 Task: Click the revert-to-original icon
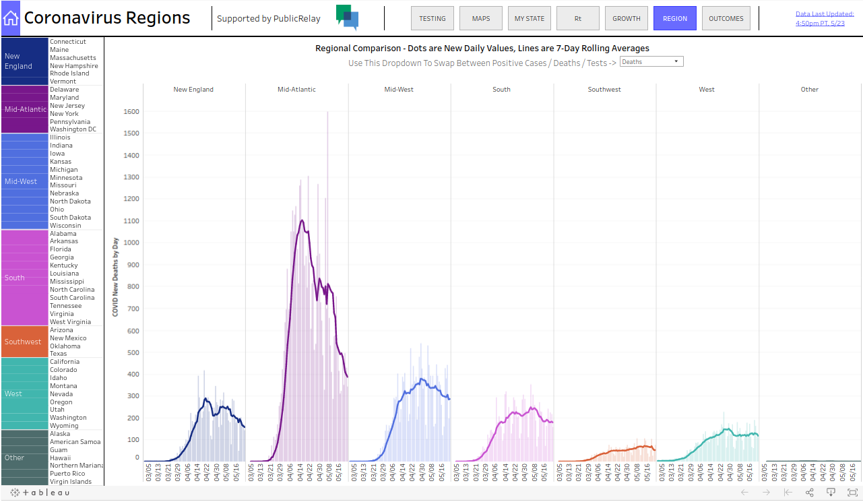(788, 492)
